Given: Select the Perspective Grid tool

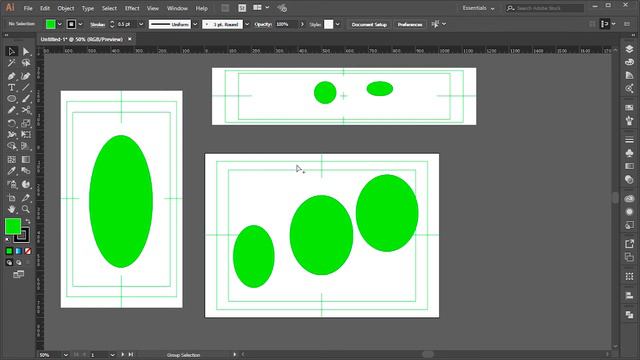Looking at the screenshot, I should pos(26,146).
